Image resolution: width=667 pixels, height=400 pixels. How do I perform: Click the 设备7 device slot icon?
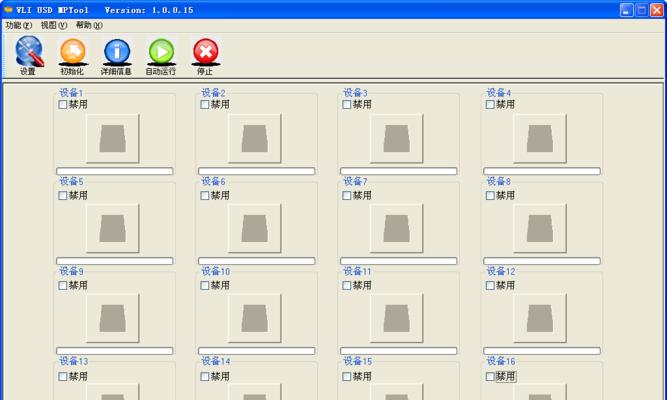397,228
